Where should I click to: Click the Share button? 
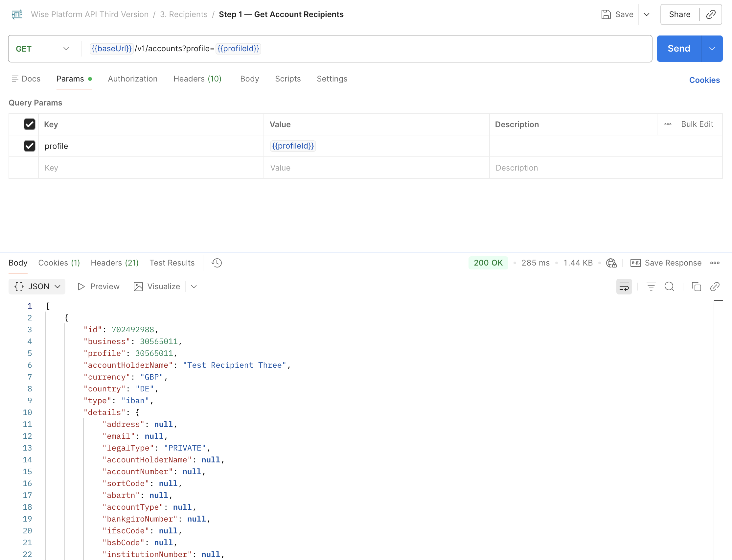coord(679,14)
